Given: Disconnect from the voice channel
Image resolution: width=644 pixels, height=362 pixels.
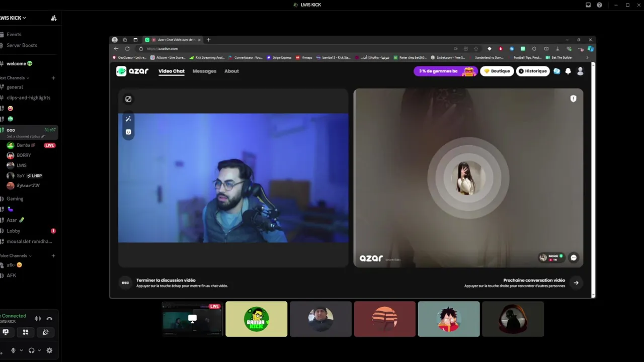Looking at the screenshot, I should (x=49, y=318).
